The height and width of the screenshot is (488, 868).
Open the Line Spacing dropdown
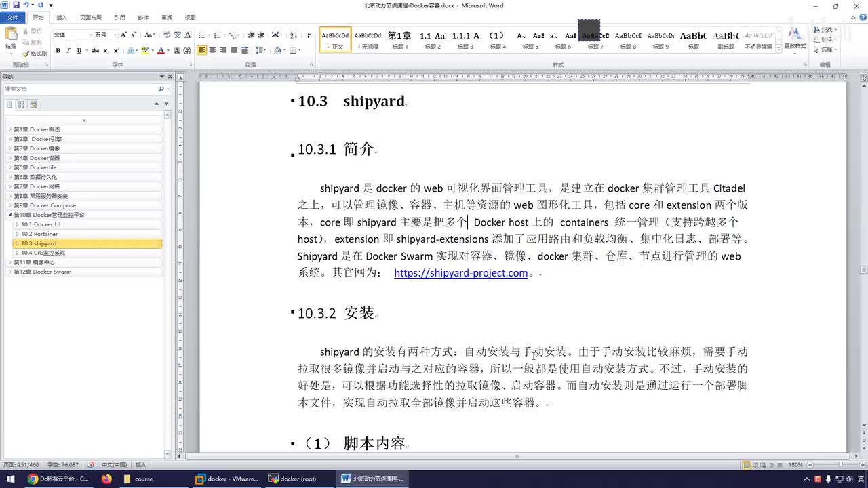(262, 50)
